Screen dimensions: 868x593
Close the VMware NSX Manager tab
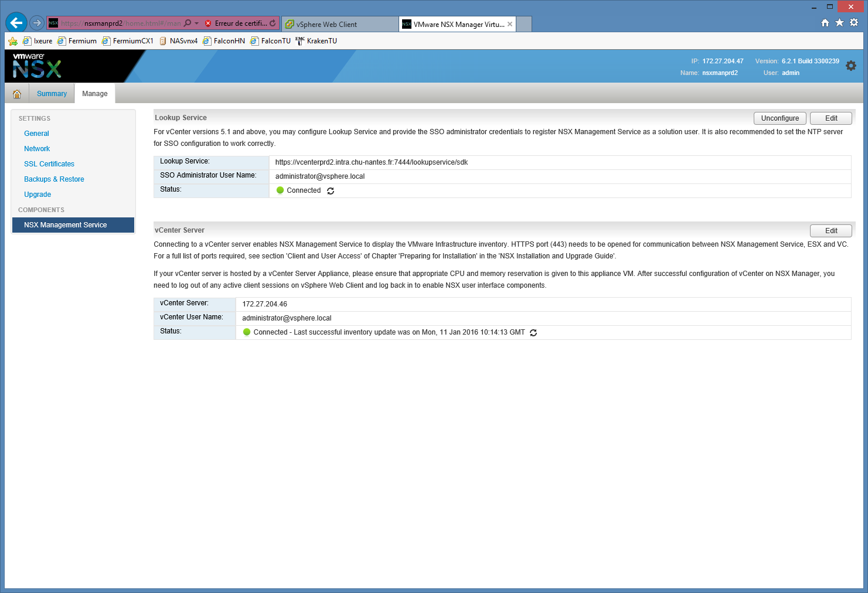[510, 24]
